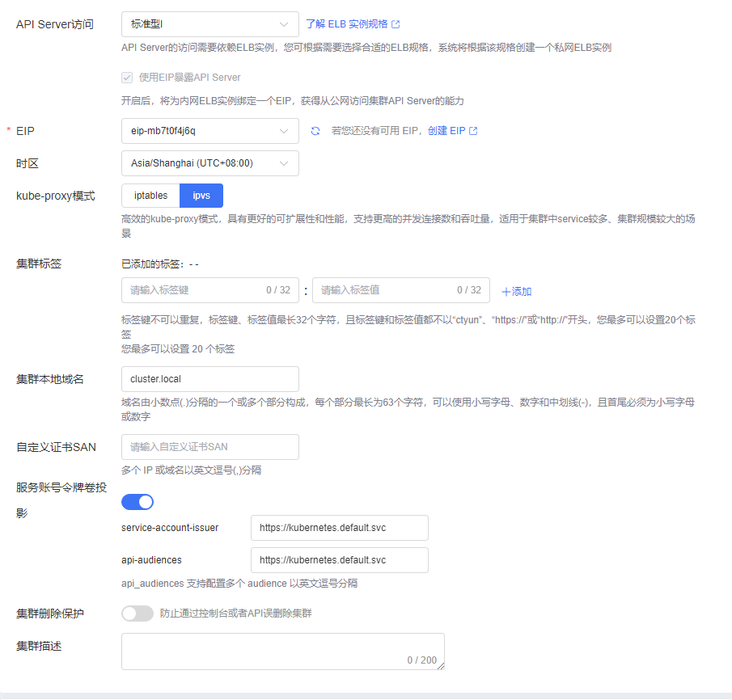Click the external link icon beside 了解 ELB 实例规格
The image size is (732, 700).
pos(396,24)
